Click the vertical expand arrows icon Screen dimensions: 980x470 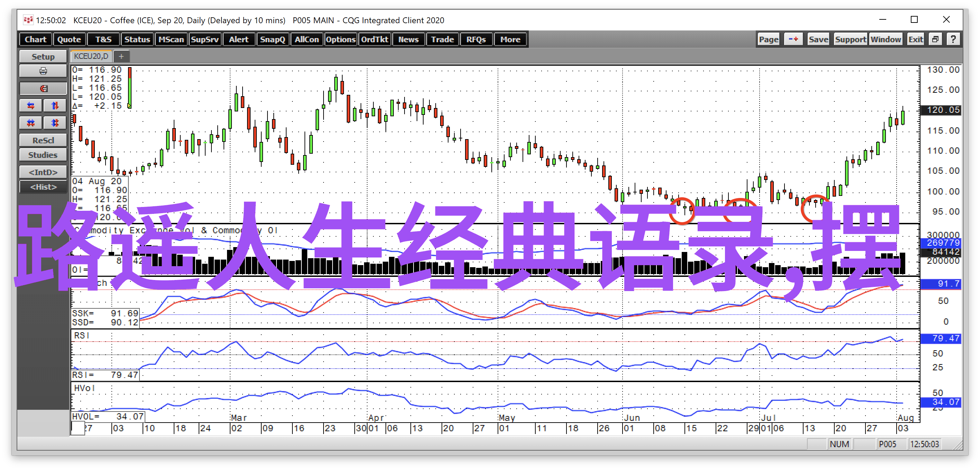55,106
